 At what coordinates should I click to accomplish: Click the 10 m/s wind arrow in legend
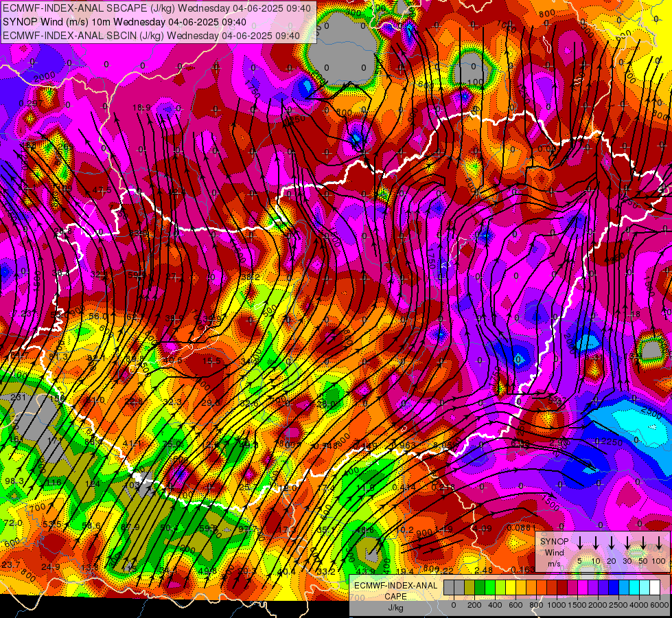coord(596,543)
